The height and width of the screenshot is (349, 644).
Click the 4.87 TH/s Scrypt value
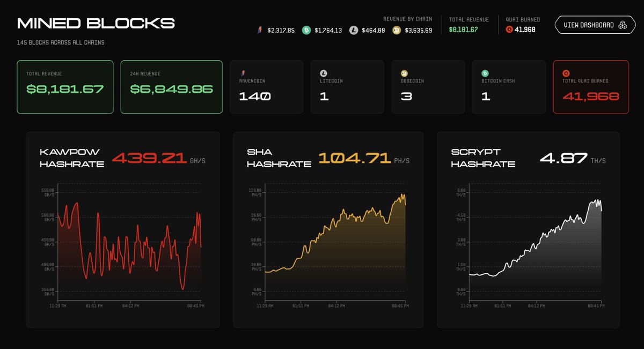pyautogui.click(x=572, y=158)
